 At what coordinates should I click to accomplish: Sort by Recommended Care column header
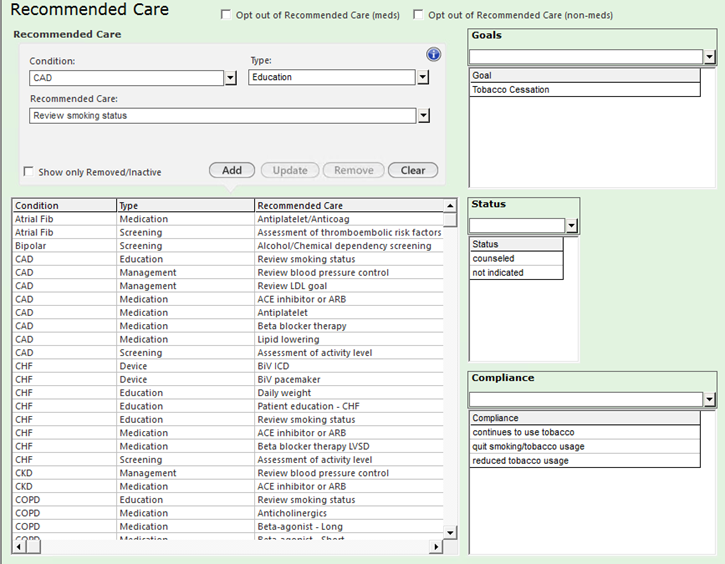[349, 206]
